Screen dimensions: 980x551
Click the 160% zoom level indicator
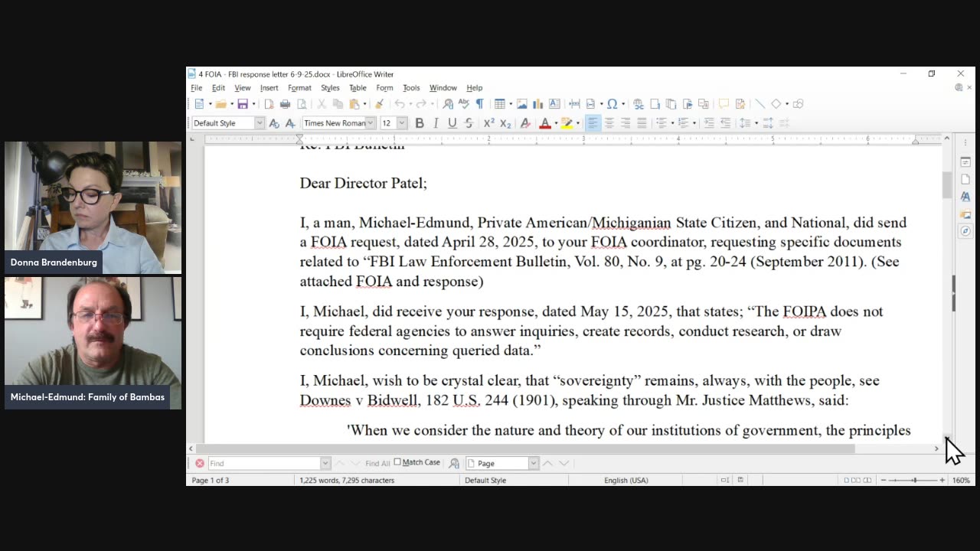pos(961,481)
